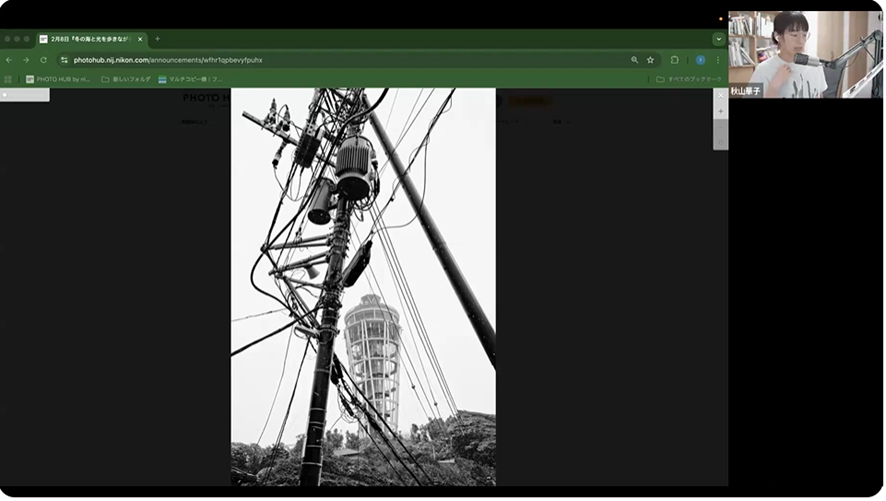886x501 pixels.
Task: Open Chrome three-dot menu
Action: pos(717,60)
